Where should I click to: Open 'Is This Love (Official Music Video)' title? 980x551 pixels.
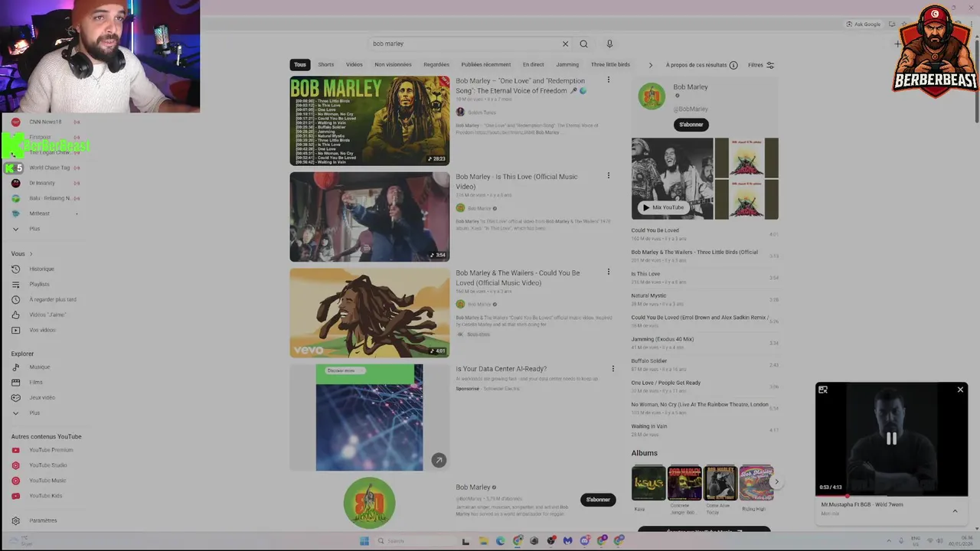pyautogui.click(x=517, y=181)
